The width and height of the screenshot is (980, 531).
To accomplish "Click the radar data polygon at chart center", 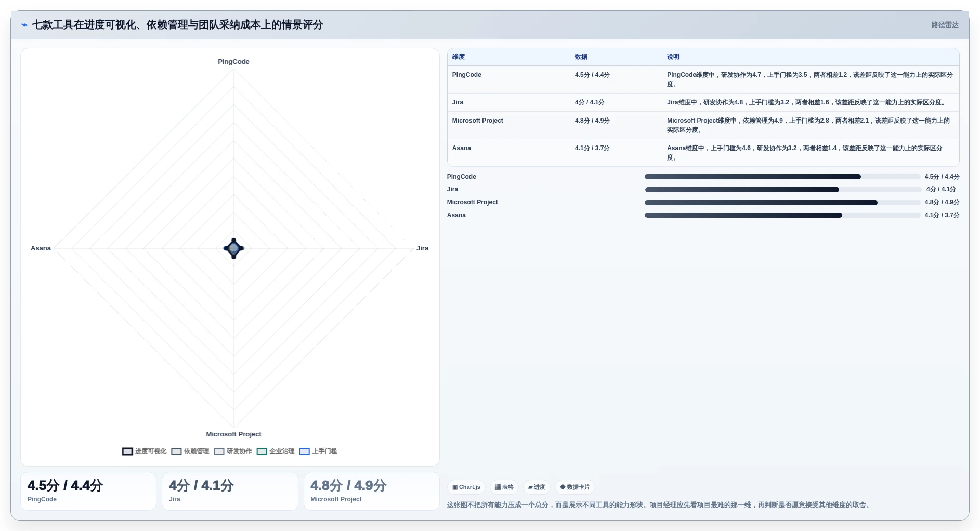I will [x=233, y=248].
